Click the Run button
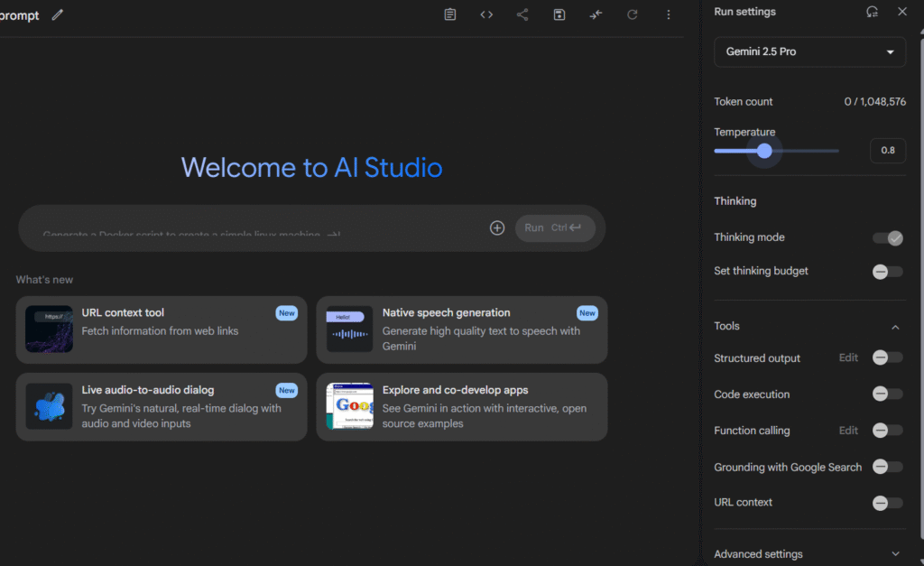 555,227
